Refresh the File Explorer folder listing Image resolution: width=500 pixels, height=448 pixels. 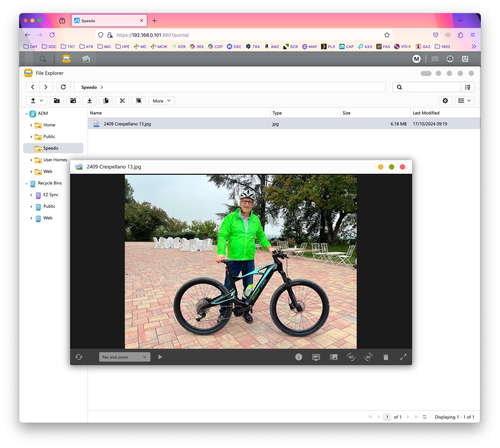(x=63, y=87)
